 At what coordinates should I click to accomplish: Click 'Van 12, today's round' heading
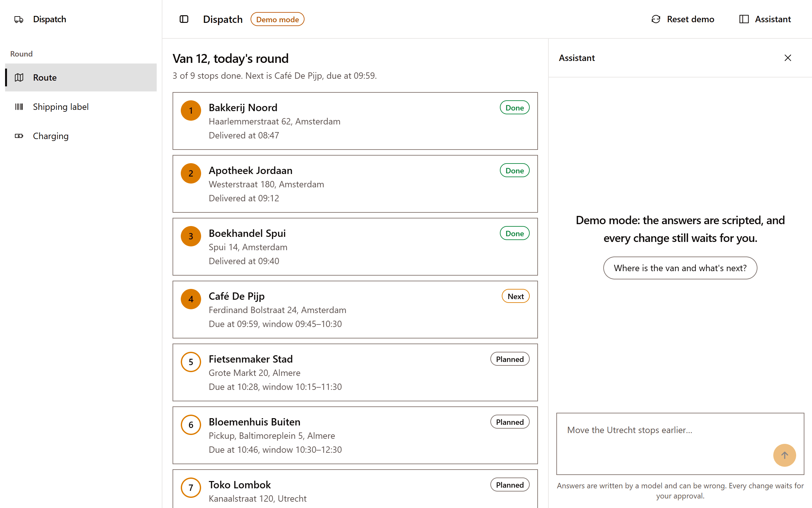[x=231, y=58]
